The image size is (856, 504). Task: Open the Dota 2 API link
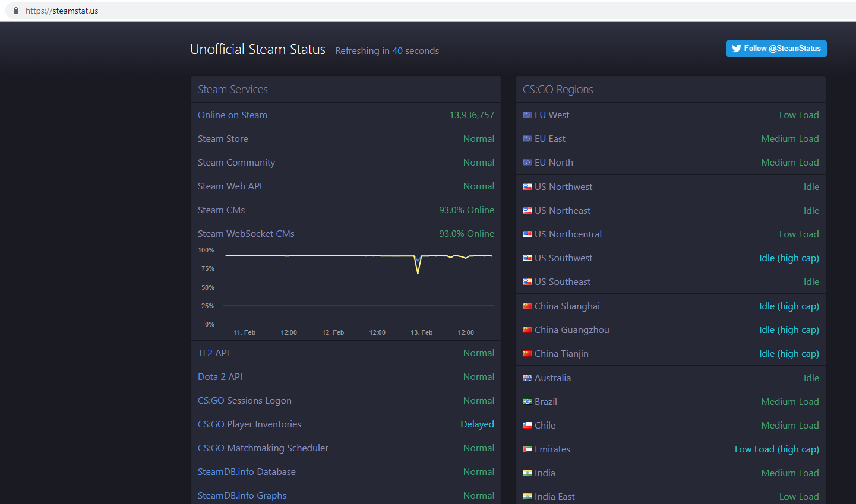(x=220, y=377)
